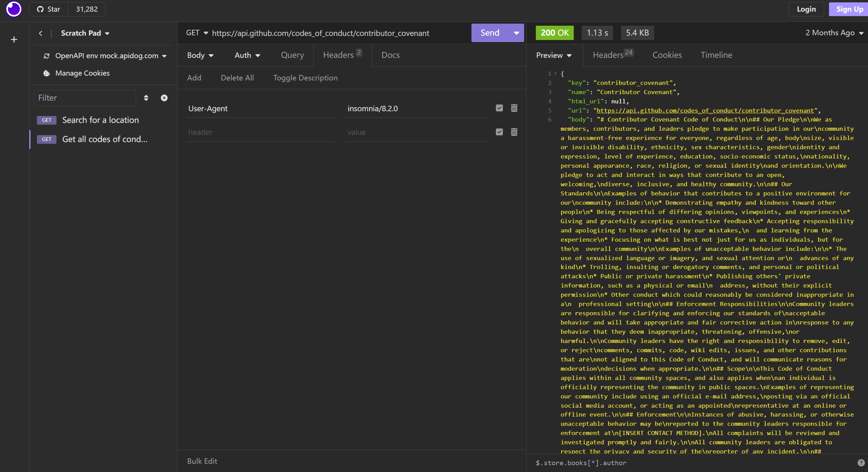
Task: Switch to the request Headers tab
Action: tap(342, 55)
